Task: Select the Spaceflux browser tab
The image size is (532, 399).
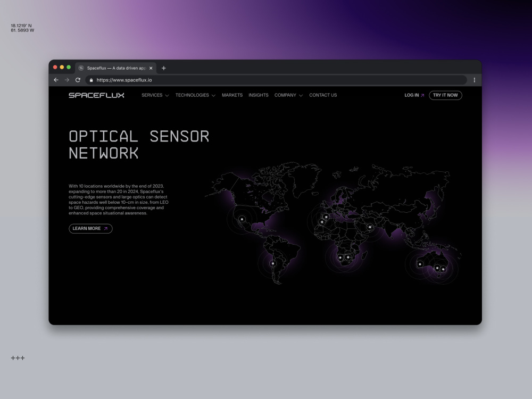Action: 115,68
